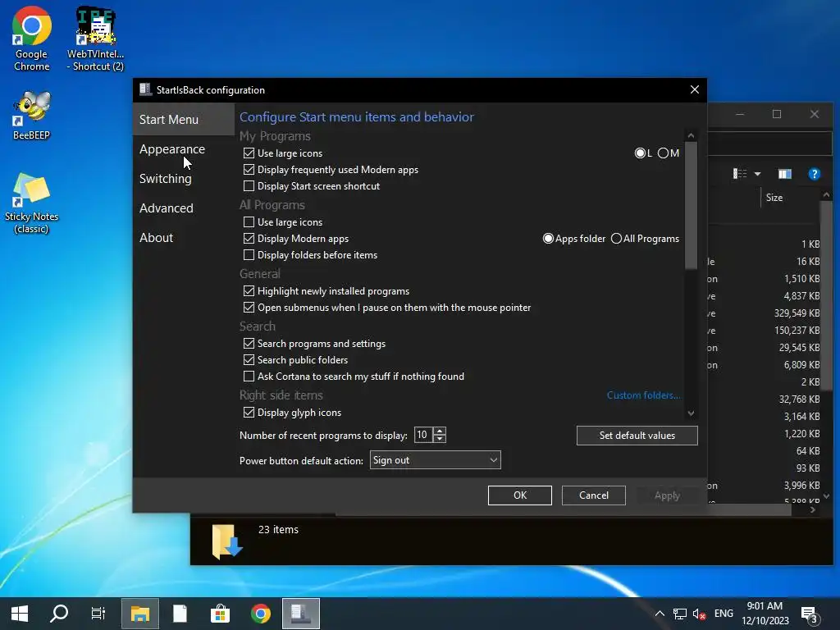The width and height of the screenshot is (840, 630).
Task: Click the muted volume tray icon
Action: [699, 614]
